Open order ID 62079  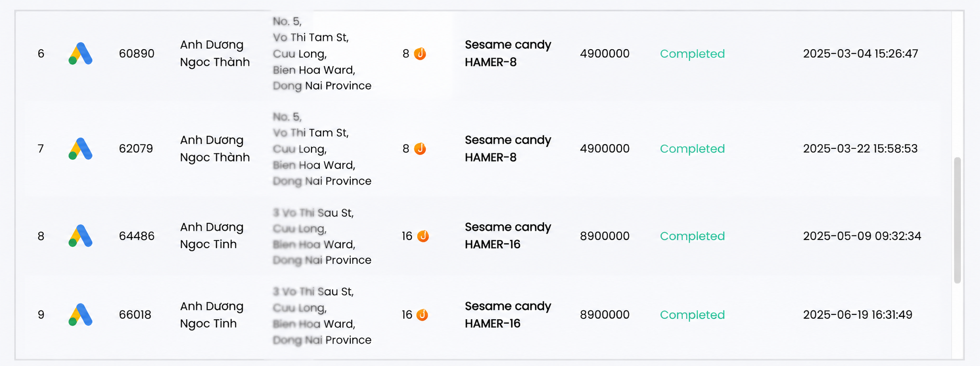[136, 149]
